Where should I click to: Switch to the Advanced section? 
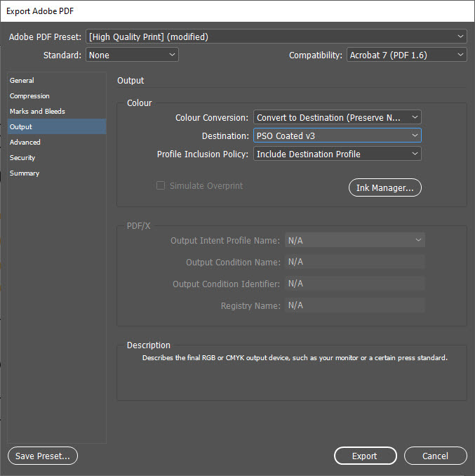57,142
